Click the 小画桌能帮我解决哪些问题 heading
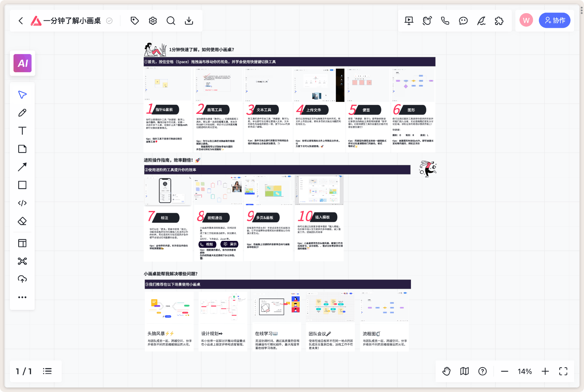The width and height of the screenshot is (584, 392). tap(170, 274)
